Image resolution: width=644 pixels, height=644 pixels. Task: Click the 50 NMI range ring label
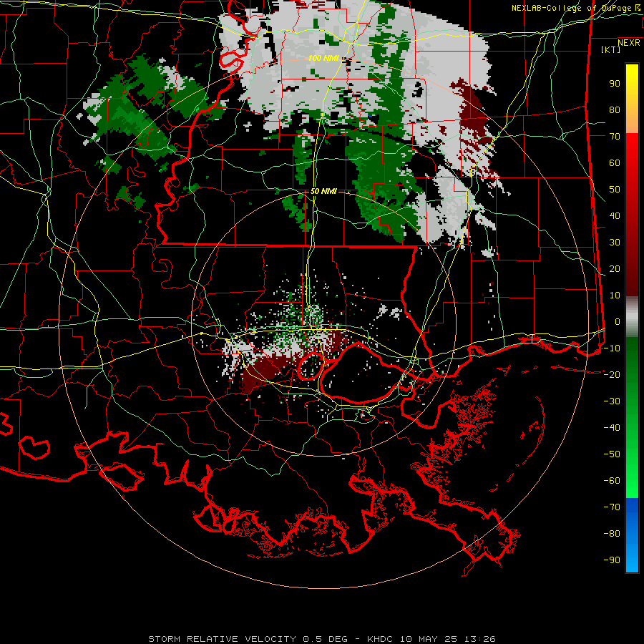tap(323, 191)
